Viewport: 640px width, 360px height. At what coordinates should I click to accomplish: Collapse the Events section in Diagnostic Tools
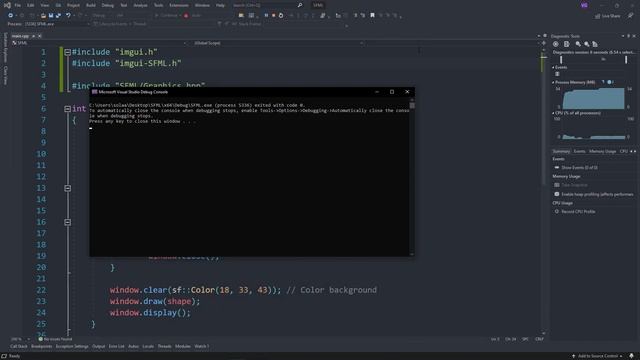coord(553,67)
